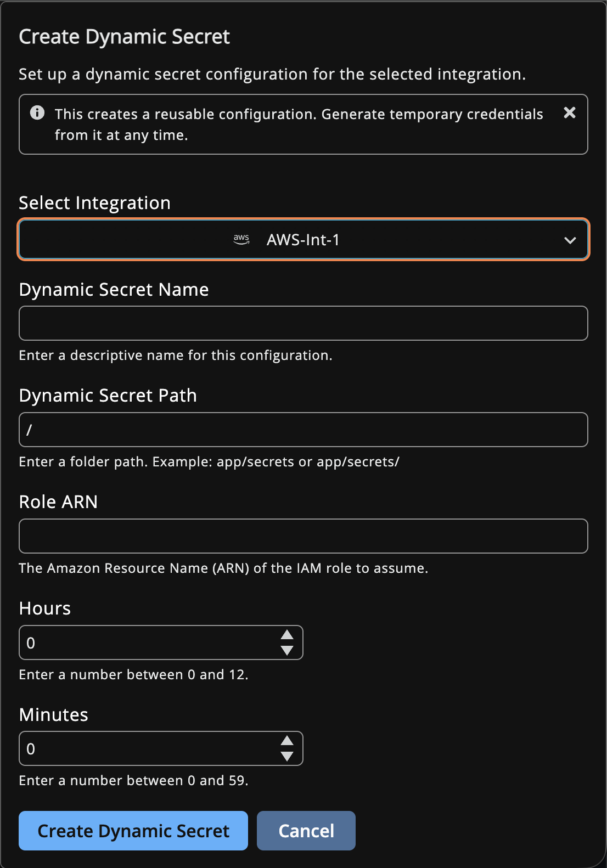Click the 'Dynamic Secret Name' label

(x=114, y=290)
